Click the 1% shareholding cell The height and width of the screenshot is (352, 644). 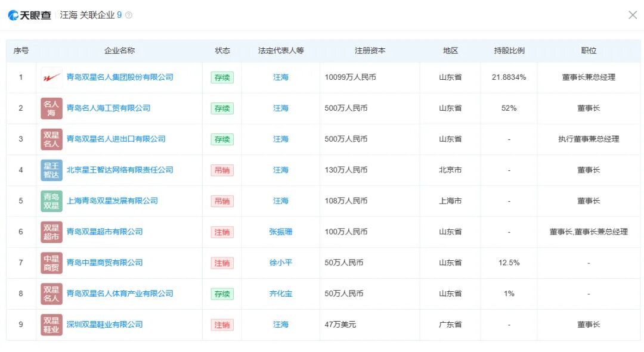(x=509, y=293)
